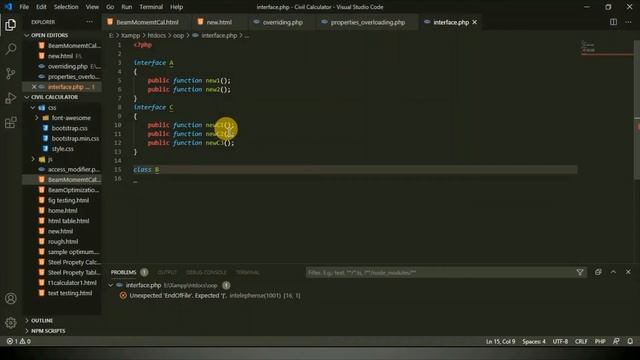Open the Selection menu

pyautogui.click(x=66, y=7)
